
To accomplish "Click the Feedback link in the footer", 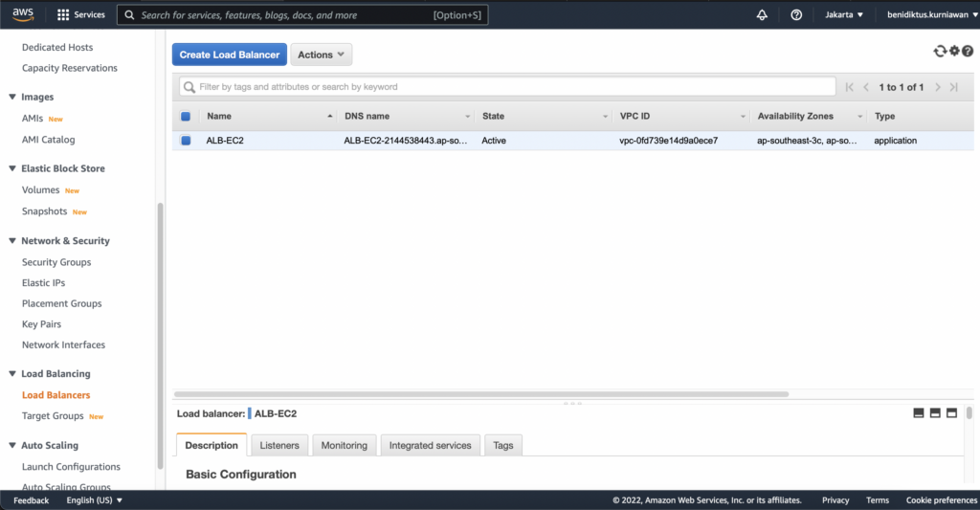I will 32,500.
